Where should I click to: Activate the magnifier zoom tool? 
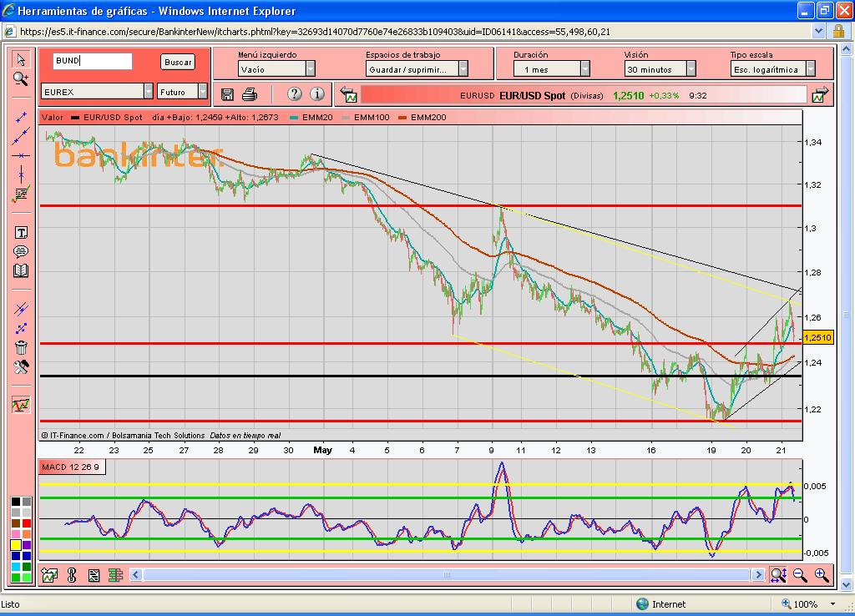(21, 78)
